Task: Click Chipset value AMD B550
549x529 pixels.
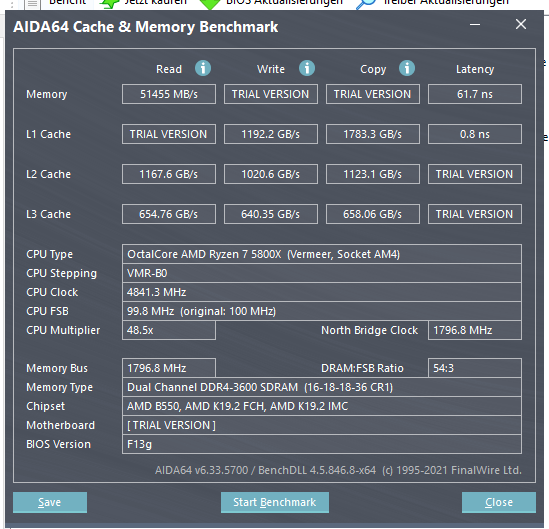Action: (x=322, y=406)
